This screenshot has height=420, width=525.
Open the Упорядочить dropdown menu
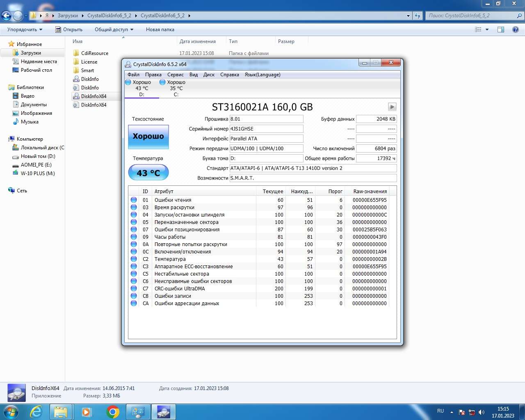(x=25, y=30)
